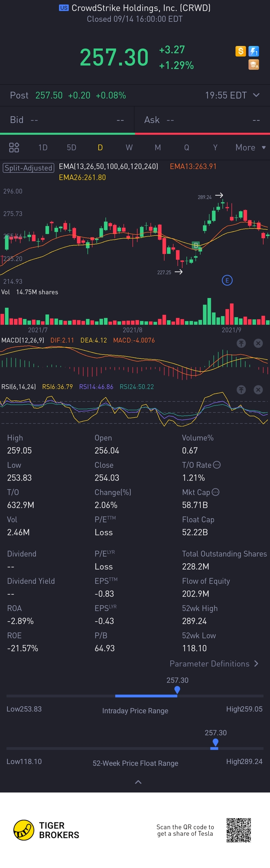The image size is (270, 868).
Task: Pin the RSI indicator to top
Action: click(x=241, y=389)
